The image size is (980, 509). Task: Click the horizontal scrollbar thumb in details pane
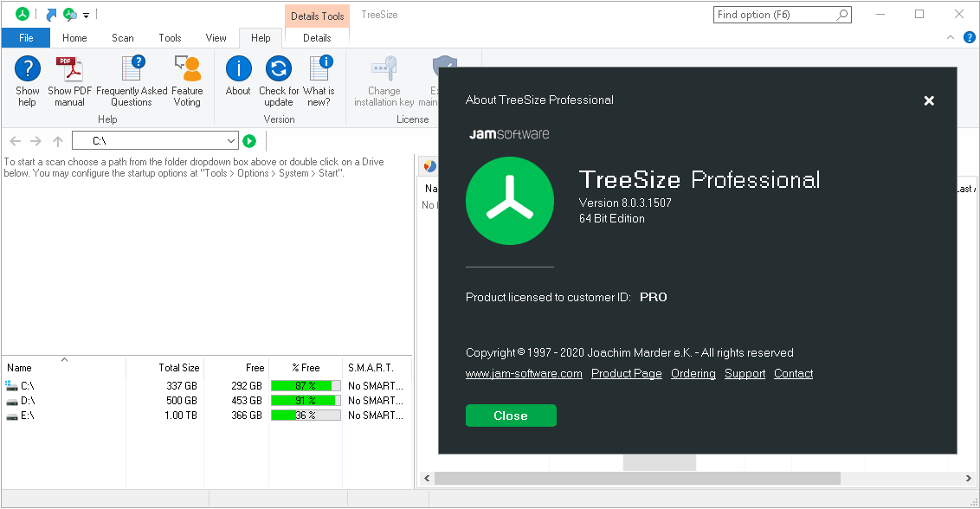tap(637, 479)
